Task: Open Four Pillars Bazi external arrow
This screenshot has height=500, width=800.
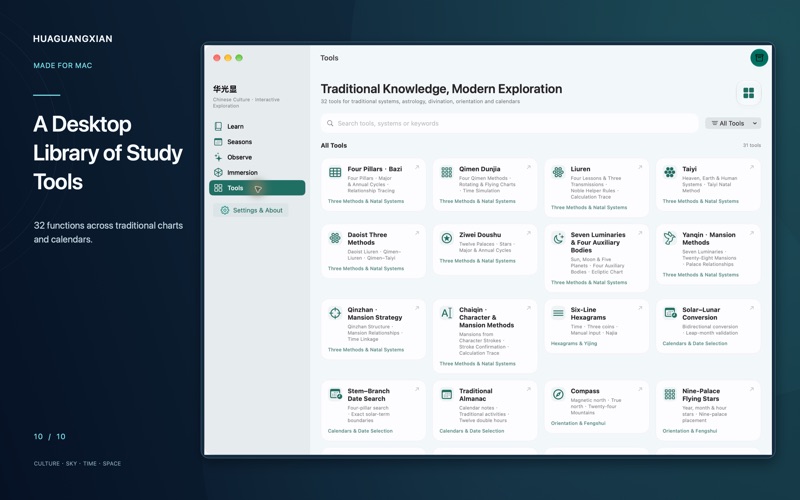Action: point(417,167)
